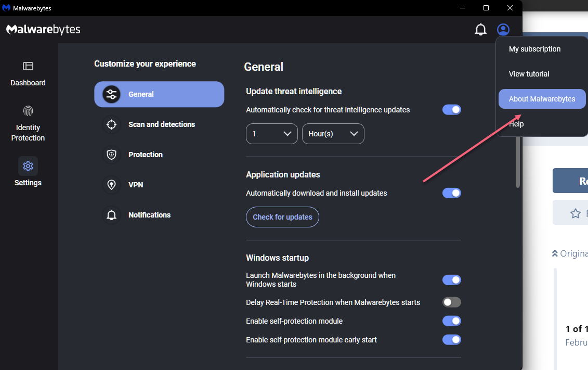The image size is (588, 370).
Task: Click the settings panel vertical scrollbar
Action: click(518, 162)
